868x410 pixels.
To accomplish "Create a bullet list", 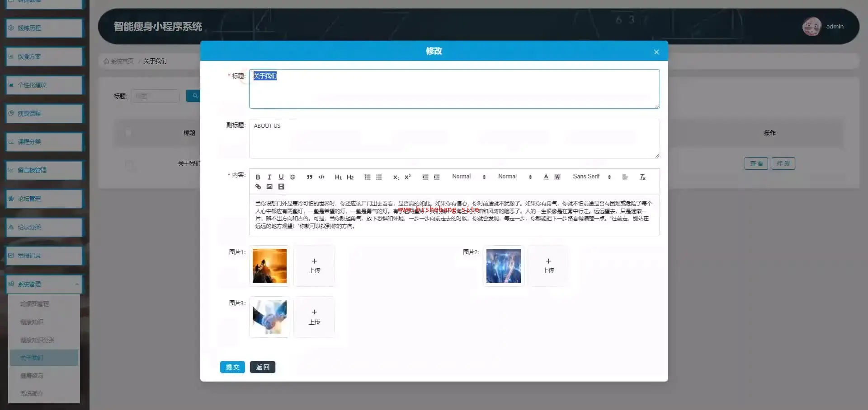I will (x=379, y=177).
